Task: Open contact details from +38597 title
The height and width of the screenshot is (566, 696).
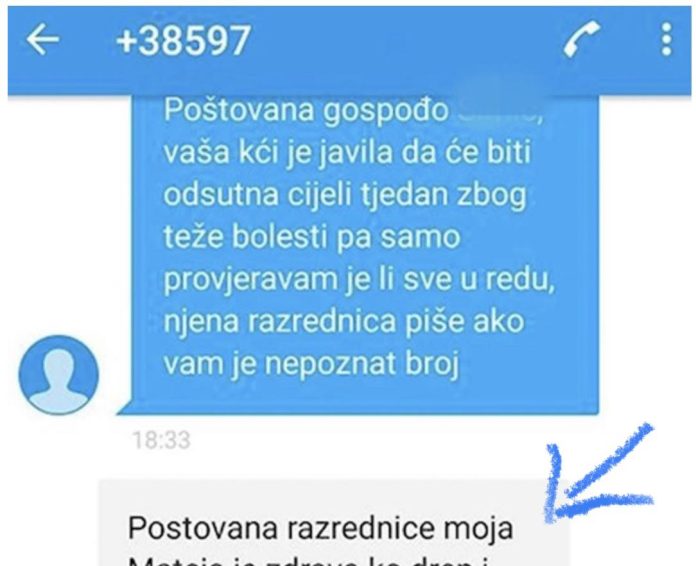Action: point(183,40)
